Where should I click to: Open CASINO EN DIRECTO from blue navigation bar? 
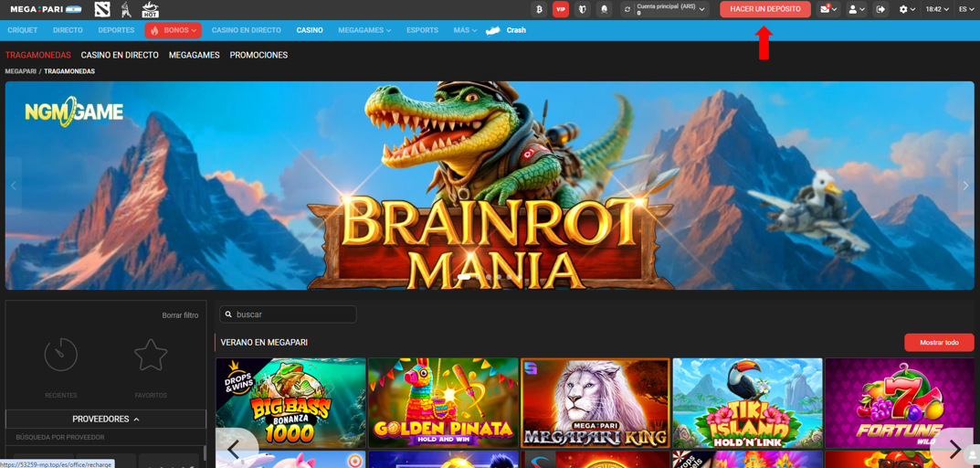[x=247, y=30]
